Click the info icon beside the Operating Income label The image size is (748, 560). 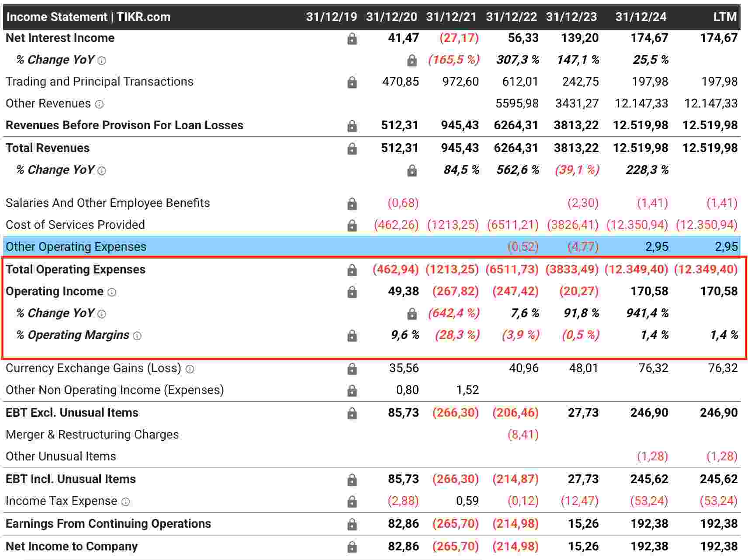point(112,292)
